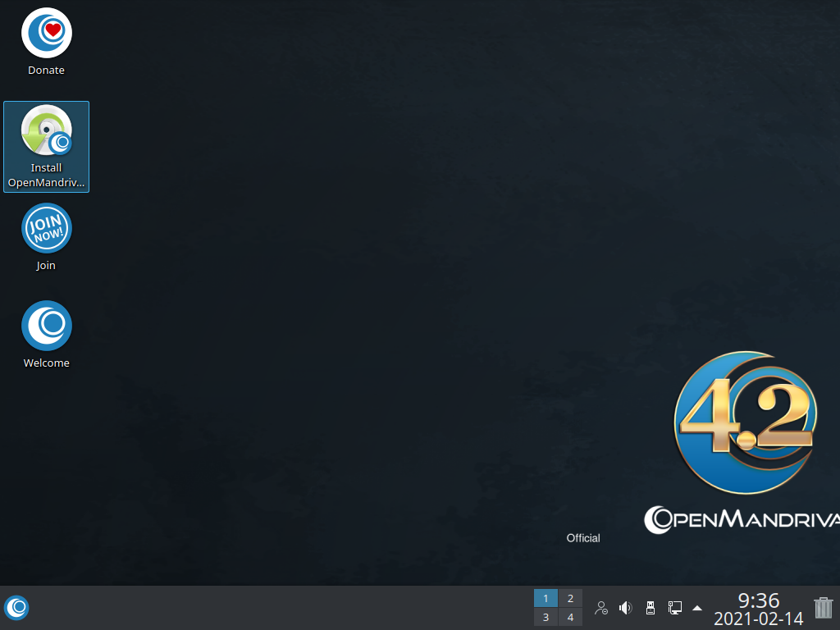Click the Join label text
This screenshot has width=840, height=630.
click(46, 266)
